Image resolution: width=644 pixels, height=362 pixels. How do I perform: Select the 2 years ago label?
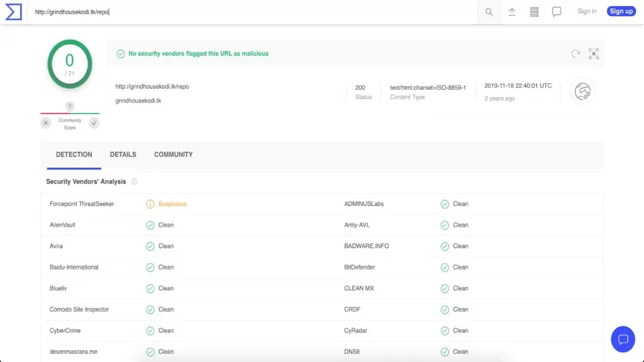[499, 99]
